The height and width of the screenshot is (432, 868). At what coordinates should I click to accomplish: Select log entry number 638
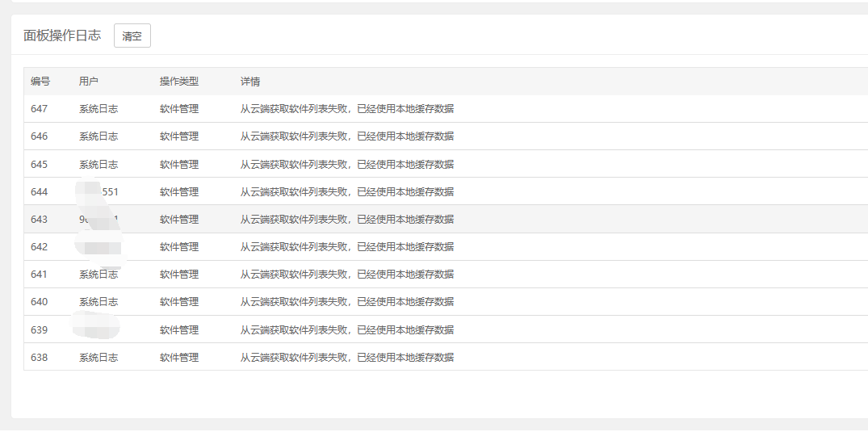tap(40, 357)
